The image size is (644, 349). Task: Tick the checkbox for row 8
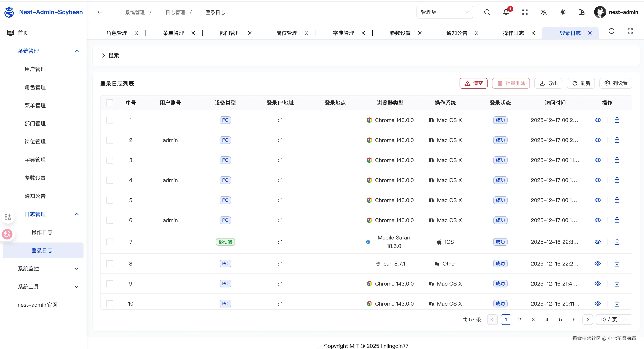(109, 264)
